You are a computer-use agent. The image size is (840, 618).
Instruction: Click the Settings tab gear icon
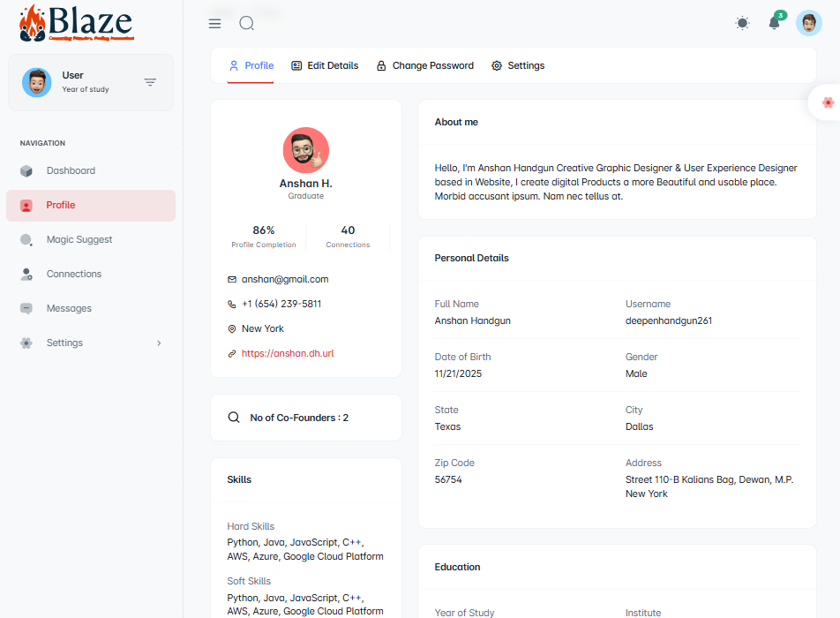pos(497,65)
